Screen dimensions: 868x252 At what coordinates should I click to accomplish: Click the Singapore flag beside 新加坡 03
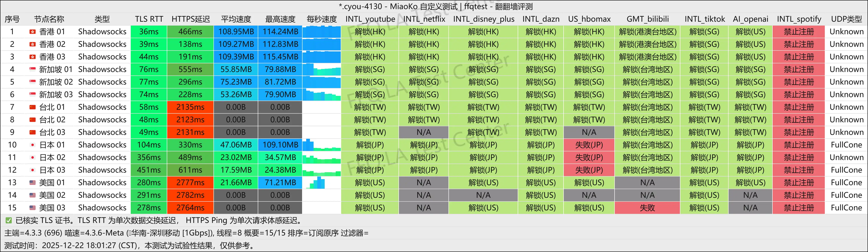(x=32, y=95)
